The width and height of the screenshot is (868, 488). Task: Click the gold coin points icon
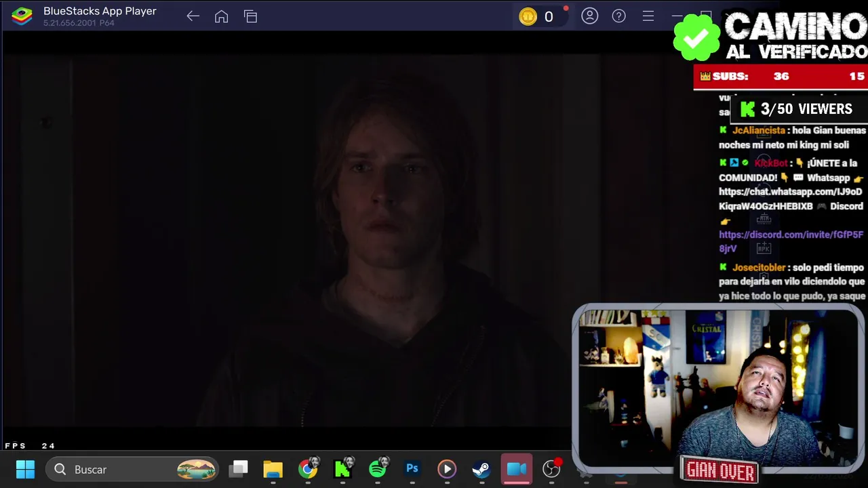coord(528,16)
